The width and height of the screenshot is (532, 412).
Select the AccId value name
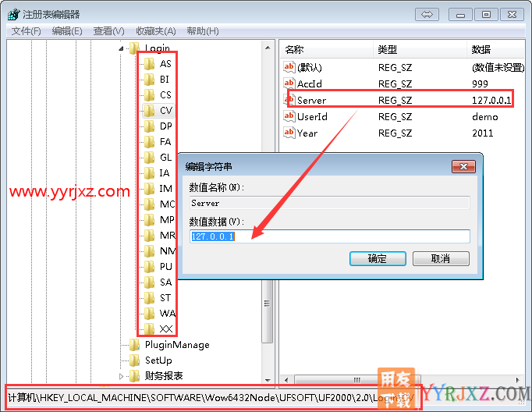click(x=310, y=83)
